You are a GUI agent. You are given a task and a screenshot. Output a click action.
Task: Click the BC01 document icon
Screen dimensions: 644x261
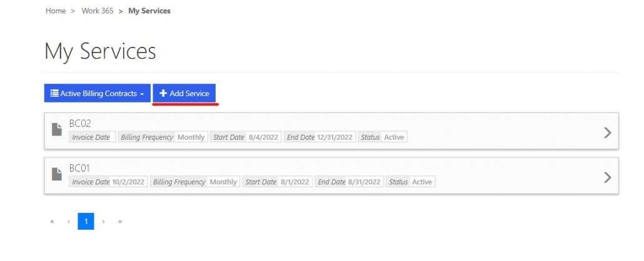coord(57,174)
